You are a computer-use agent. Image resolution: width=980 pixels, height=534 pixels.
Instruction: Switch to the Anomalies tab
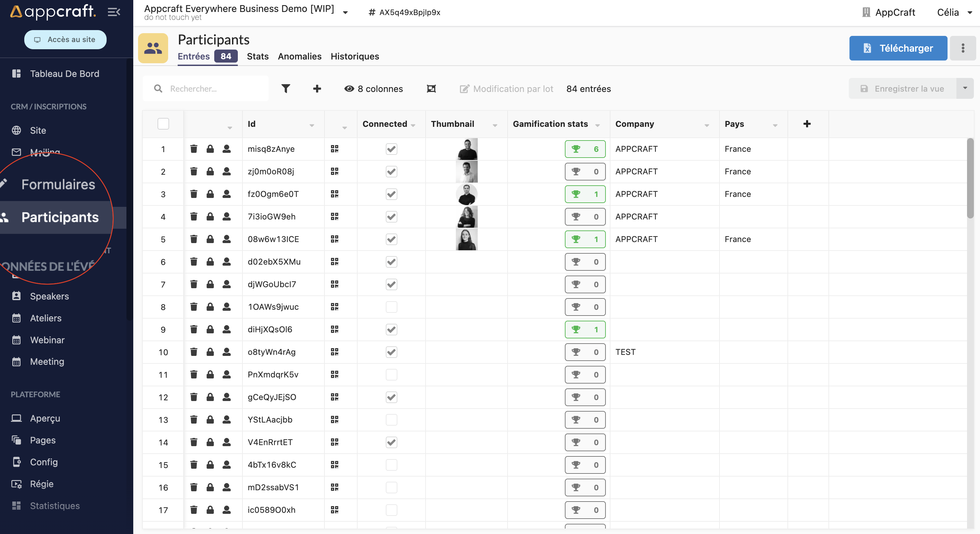(x=299, y=56)
